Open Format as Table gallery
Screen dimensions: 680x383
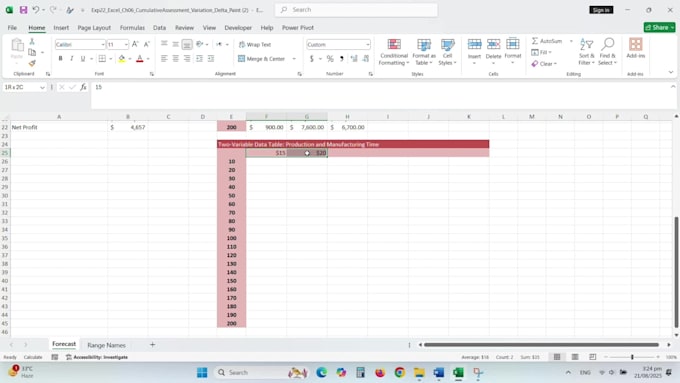(x=424, y=52)
